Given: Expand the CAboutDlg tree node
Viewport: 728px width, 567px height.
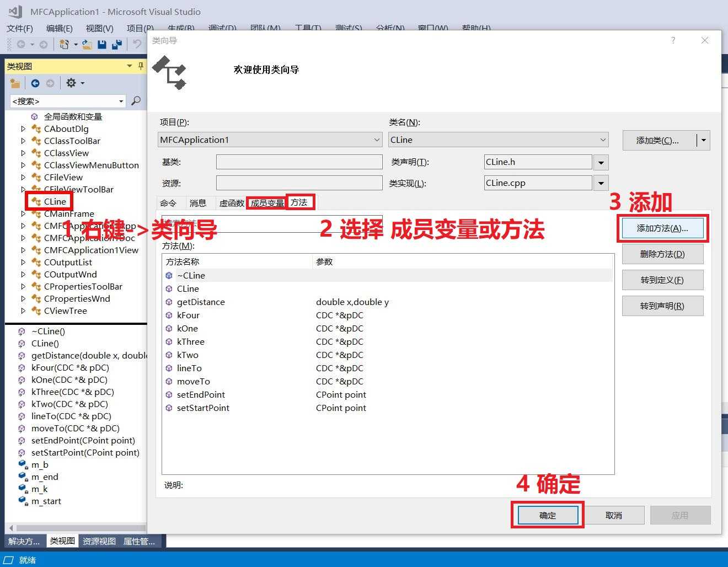Looking at the screenshot, I should point(23,129).
